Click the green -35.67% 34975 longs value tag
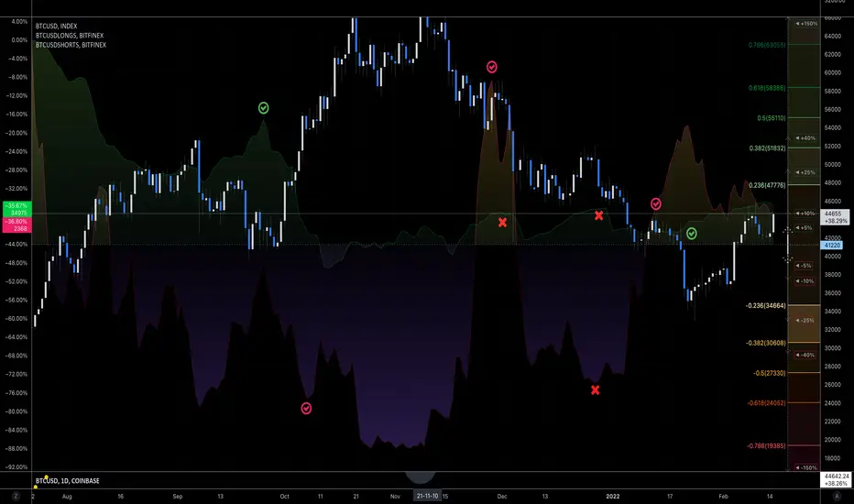The height and width of the screenshot is (504, 854). click(x=16, y=209)
